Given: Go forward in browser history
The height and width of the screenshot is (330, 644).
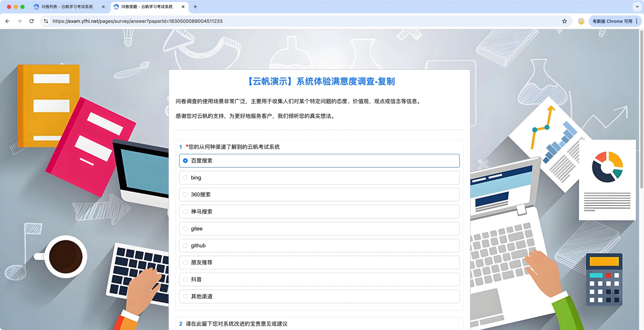Looking at the screenshot, I should (x=19, y=21).
